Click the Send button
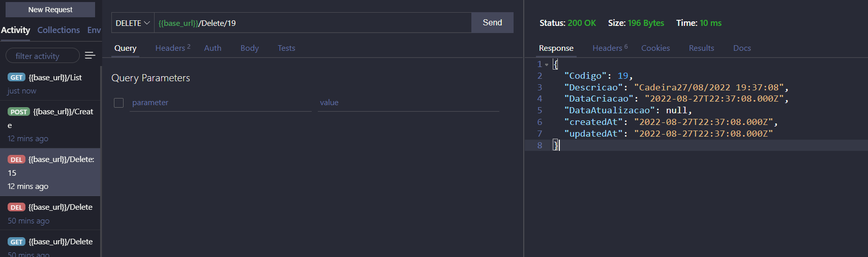Viewport: 868px width, 257px height. click(x=492, y=23)
